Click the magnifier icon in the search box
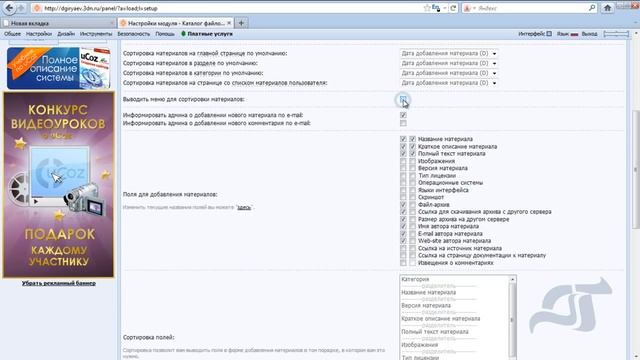This screenshot has height=360, width=640. point(592,8)
